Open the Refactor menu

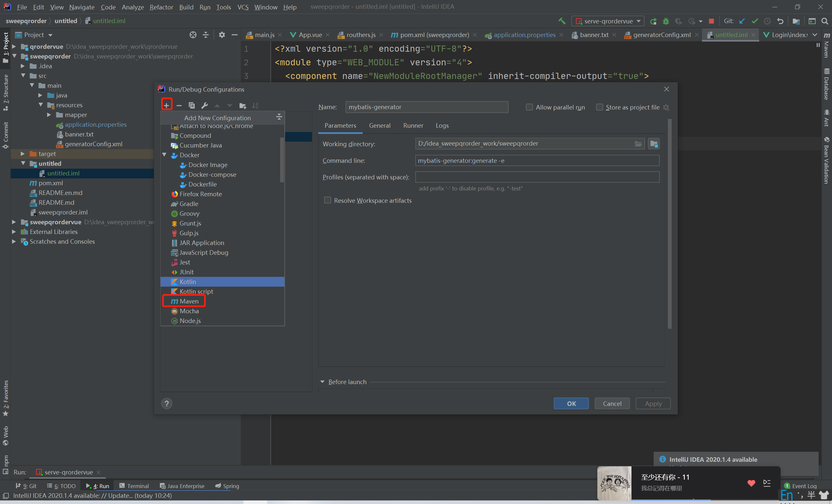click(161, 7)
